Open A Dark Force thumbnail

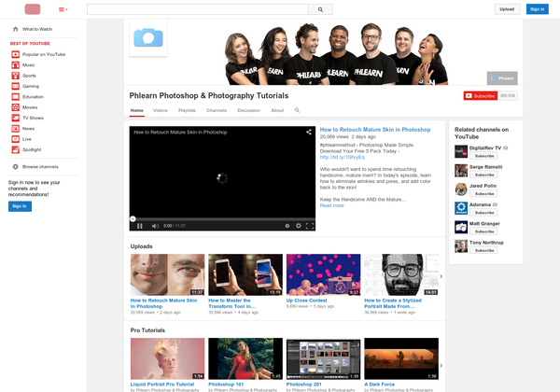point(401,358)
